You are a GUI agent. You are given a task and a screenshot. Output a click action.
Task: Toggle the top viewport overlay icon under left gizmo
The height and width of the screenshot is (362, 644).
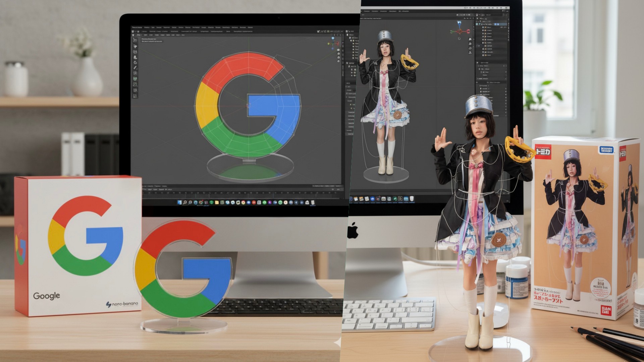click(338, 50)
